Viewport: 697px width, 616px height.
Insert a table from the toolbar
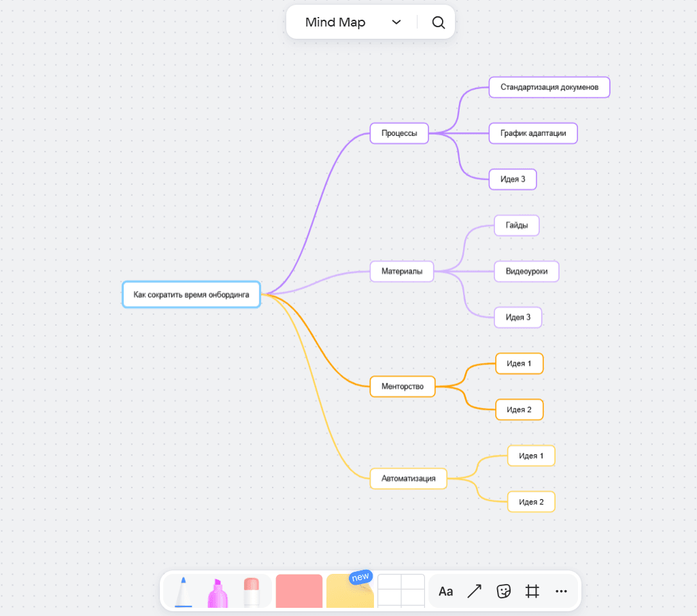point(401,592)
